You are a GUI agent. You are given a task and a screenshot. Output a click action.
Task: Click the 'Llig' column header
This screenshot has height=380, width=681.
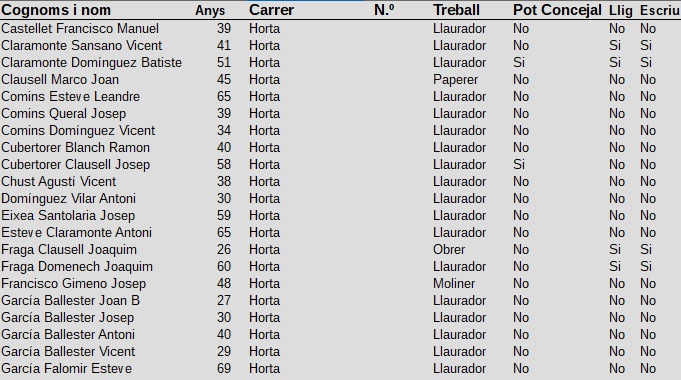coord(621,10)
